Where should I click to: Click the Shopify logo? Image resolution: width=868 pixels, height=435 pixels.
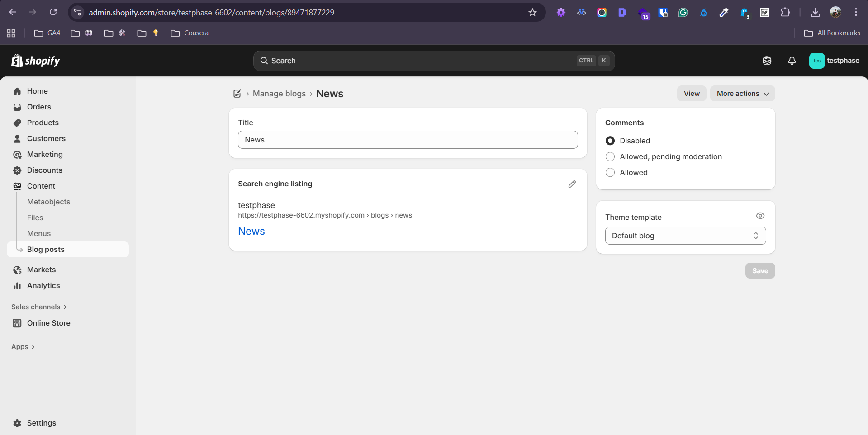pyautogui.click(x=36, y=61)
